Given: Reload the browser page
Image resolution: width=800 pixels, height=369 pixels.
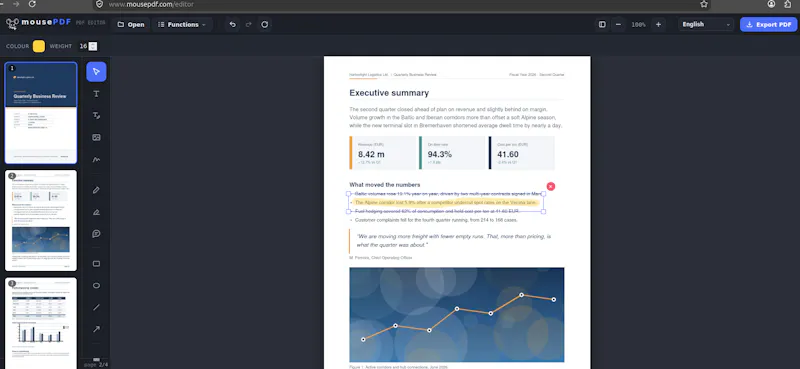Looking at the screenshot, I should [32, 4].
